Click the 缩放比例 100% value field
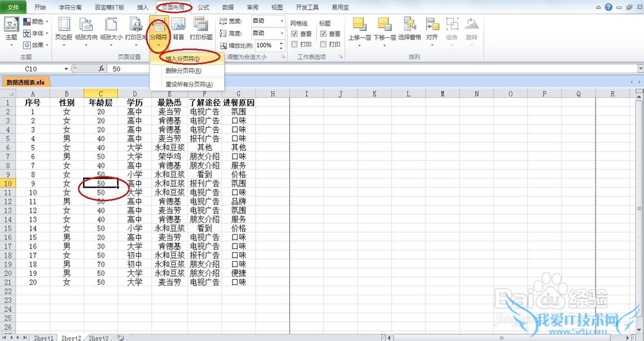The height and width of the screenshot is (341, 644). click(x=266, y=45)
